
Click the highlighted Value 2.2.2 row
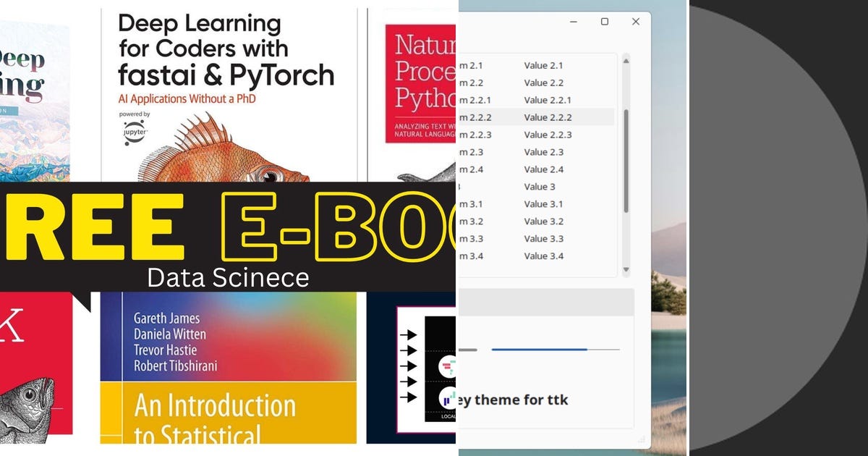pos(536,117)
